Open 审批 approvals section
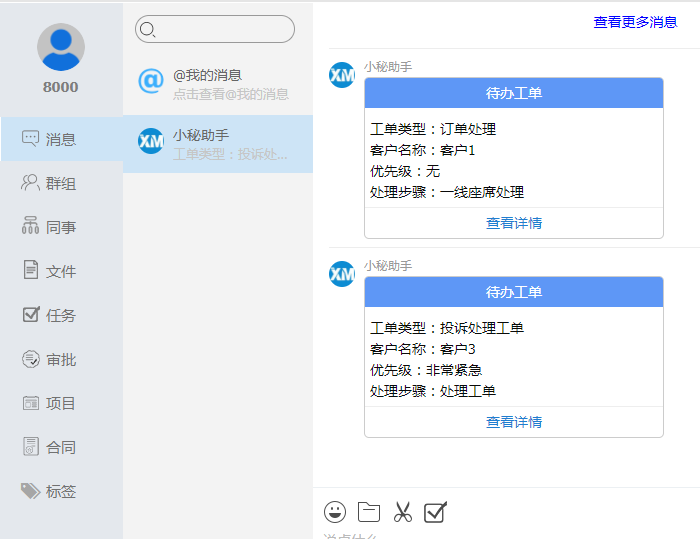Viewport: 700px width, 539px height. 60,359
